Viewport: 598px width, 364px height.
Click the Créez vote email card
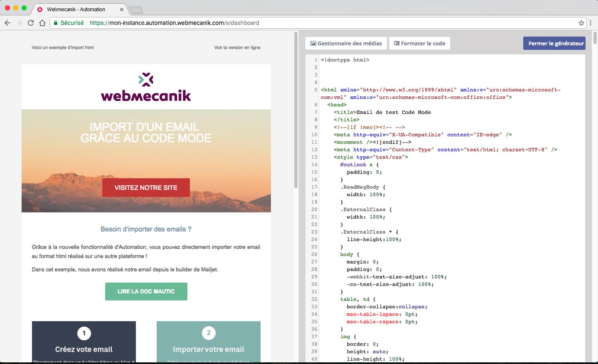[84, 342]
